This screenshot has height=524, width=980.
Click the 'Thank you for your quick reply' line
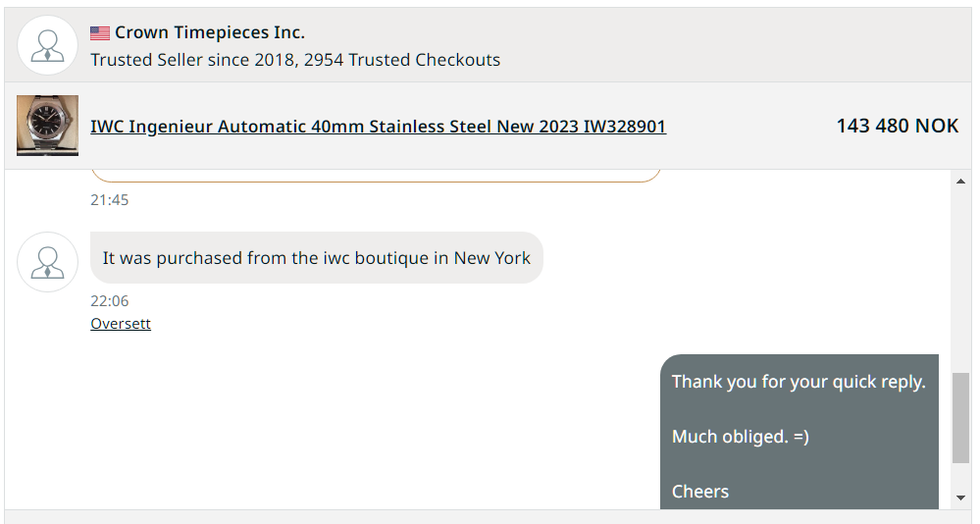799,382
